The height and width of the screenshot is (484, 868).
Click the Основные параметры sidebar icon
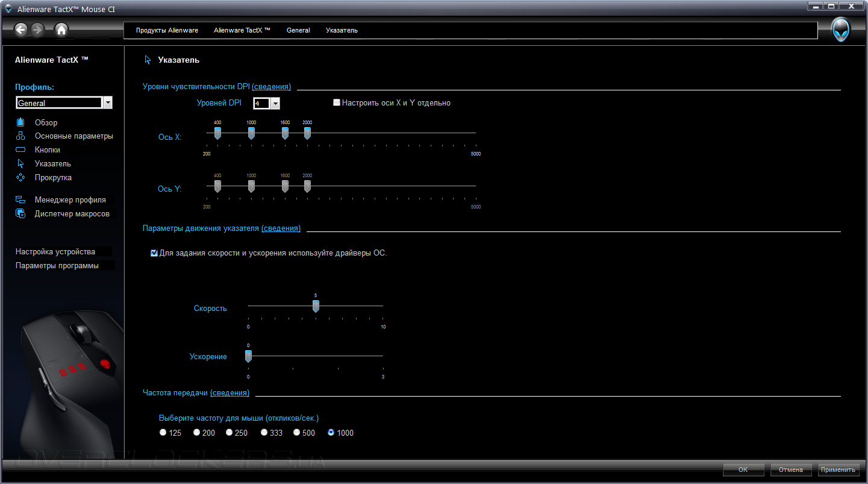tap(20, 136)
